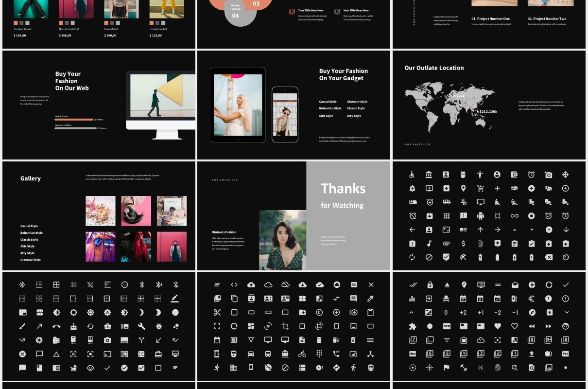The image size is (588, 389).
Task: Select the beach umbrella icon
Action: click(x=463, y=257)
